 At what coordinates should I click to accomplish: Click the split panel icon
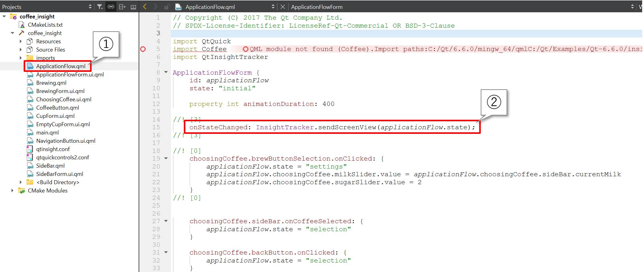click(x=122, y=7)
